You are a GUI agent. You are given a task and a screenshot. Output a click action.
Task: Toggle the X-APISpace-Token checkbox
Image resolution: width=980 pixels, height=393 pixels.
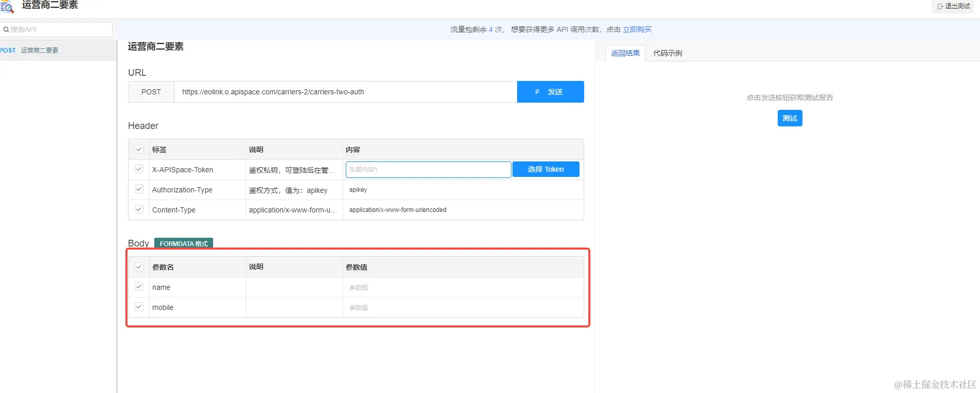[x=139, y=169]
